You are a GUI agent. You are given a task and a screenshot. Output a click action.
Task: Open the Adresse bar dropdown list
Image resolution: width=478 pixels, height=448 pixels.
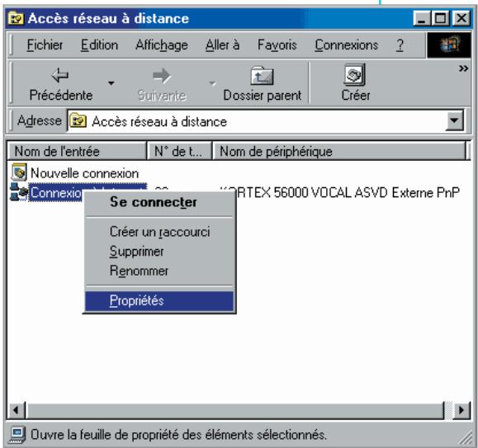tap(454, 120)
